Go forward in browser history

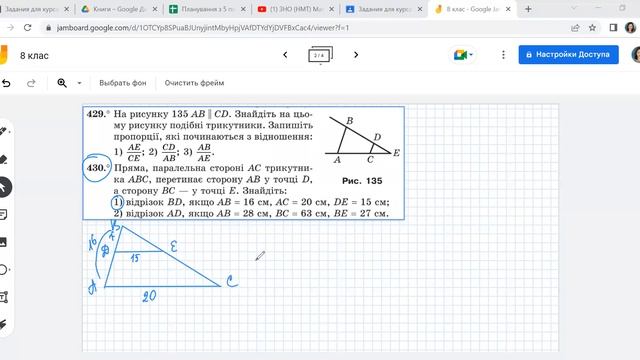point(11,28)
